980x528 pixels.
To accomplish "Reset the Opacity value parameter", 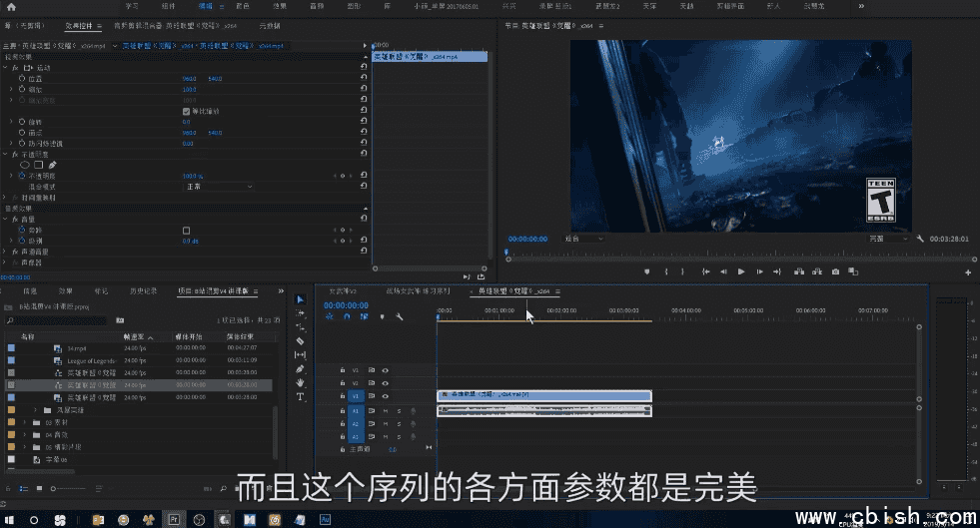I will tap(363, 176).
